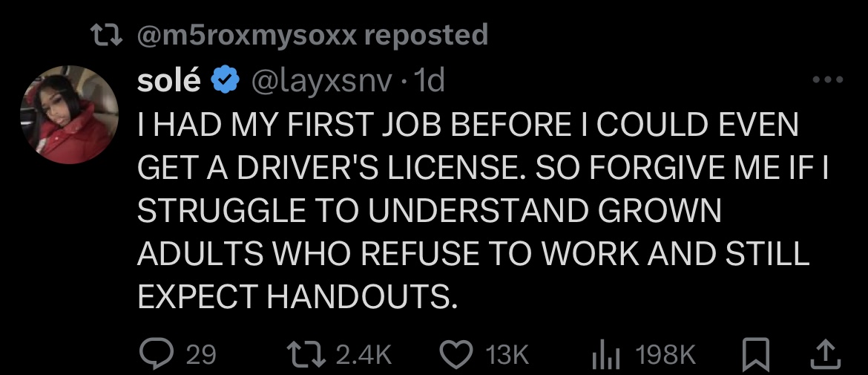Click the 198K views count

coord(665,354)
